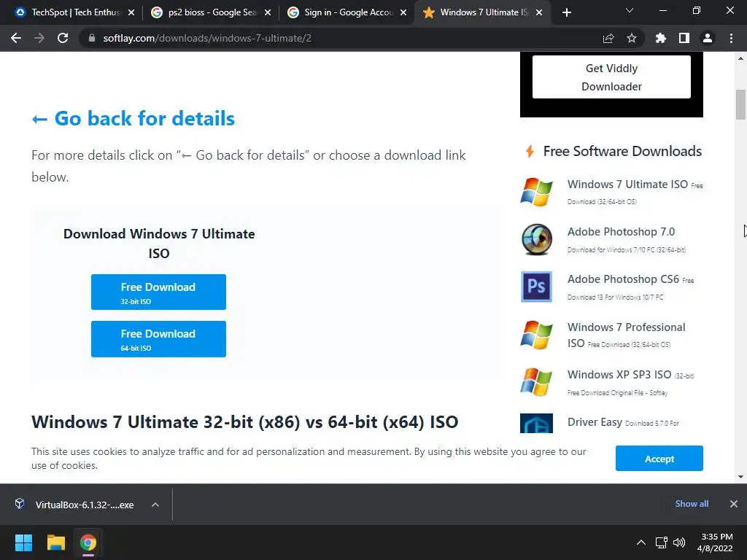Open the tab search chevron

630,10
